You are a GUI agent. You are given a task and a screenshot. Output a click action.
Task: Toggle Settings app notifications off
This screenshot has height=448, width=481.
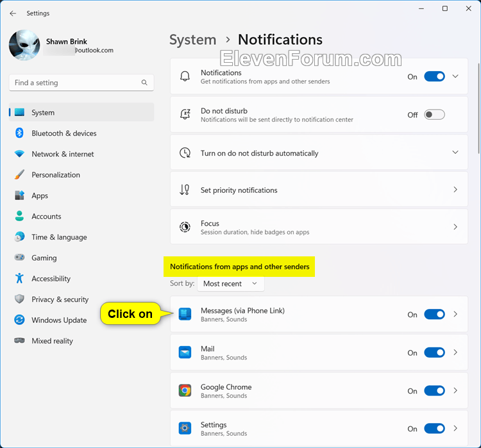click(434, 428)
